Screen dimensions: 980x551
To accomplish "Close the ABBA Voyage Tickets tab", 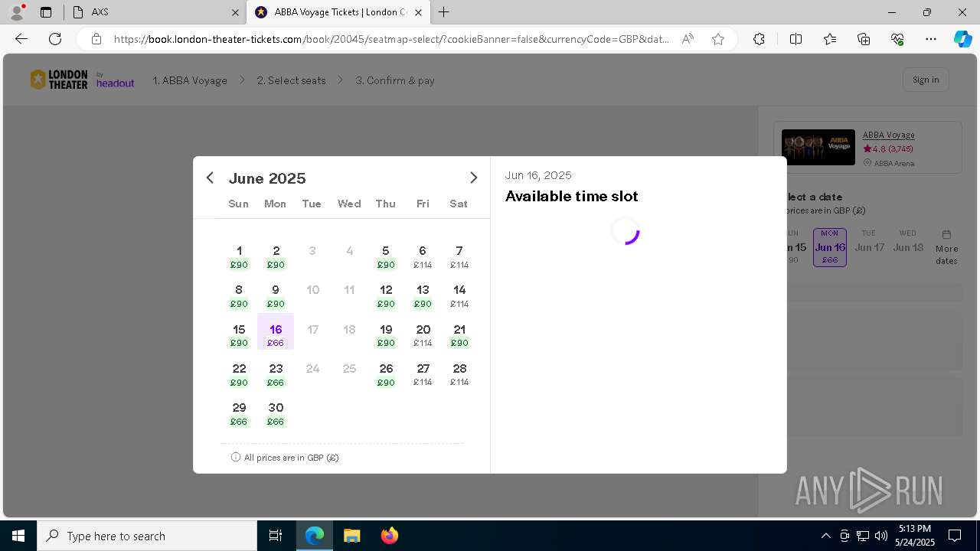I will click(418, 12).
